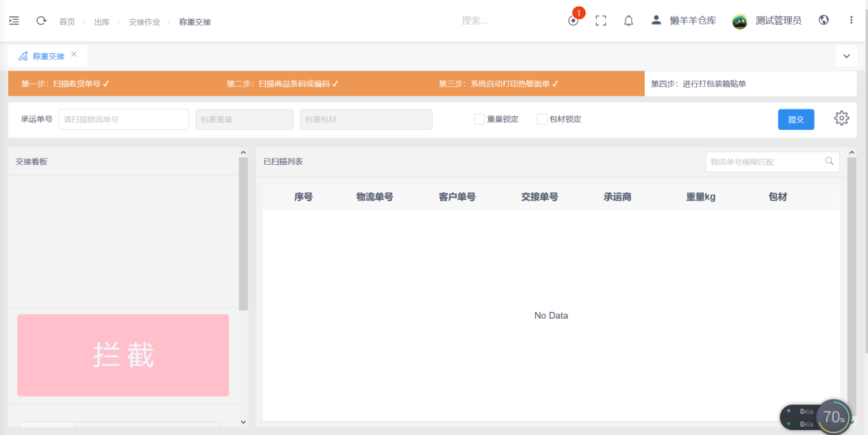Click the 称重交接 tab scale icon
Screen dimensions: 868x435
23,56
